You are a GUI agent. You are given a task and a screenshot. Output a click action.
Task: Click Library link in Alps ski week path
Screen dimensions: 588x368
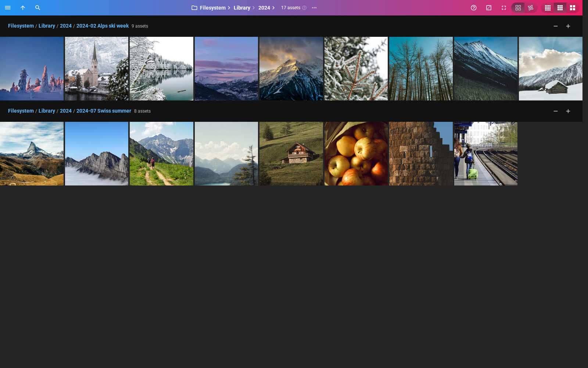[x=47, y=26]
